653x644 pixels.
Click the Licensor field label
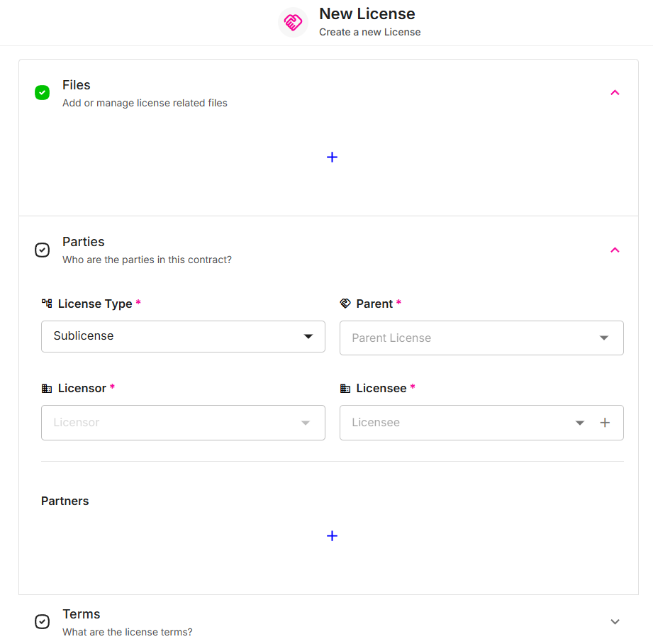pos(82,388)
